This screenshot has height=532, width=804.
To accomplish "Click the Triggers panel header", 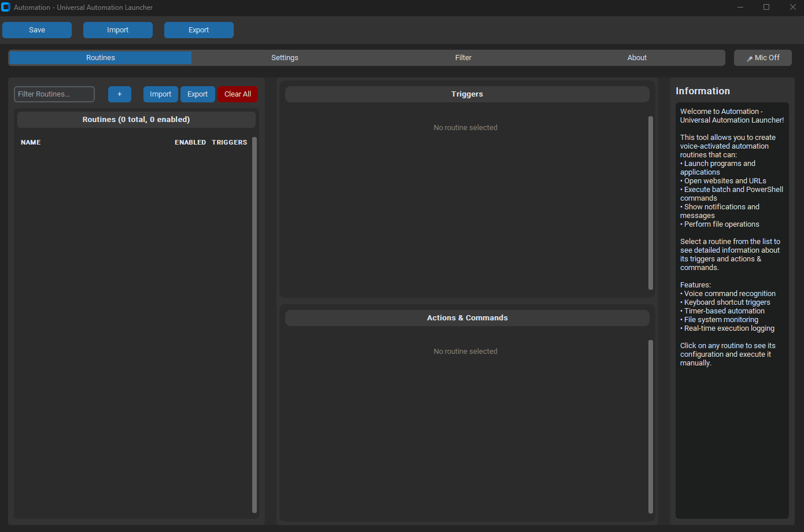I will [467, 94].
